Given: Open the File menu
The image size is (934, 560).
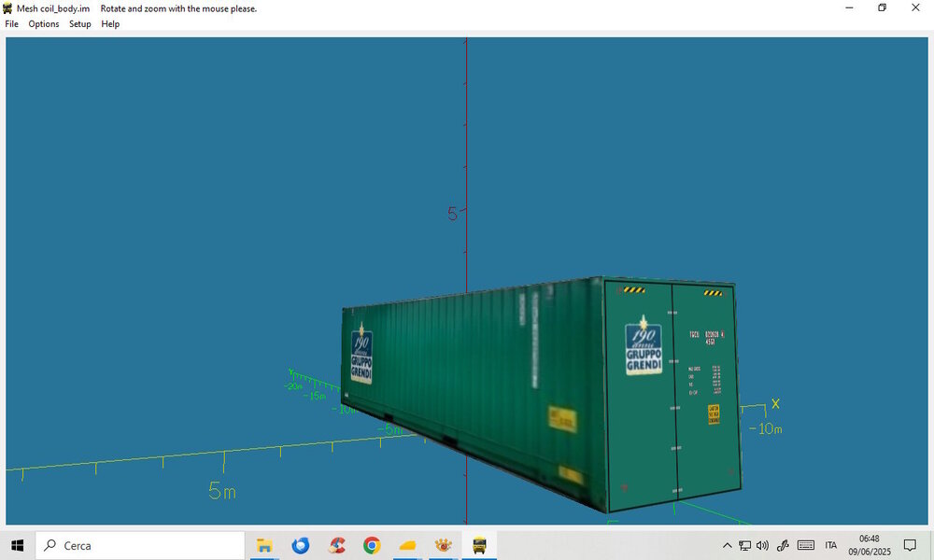Looking at the screenshot, I should click(x=11, y=24).
